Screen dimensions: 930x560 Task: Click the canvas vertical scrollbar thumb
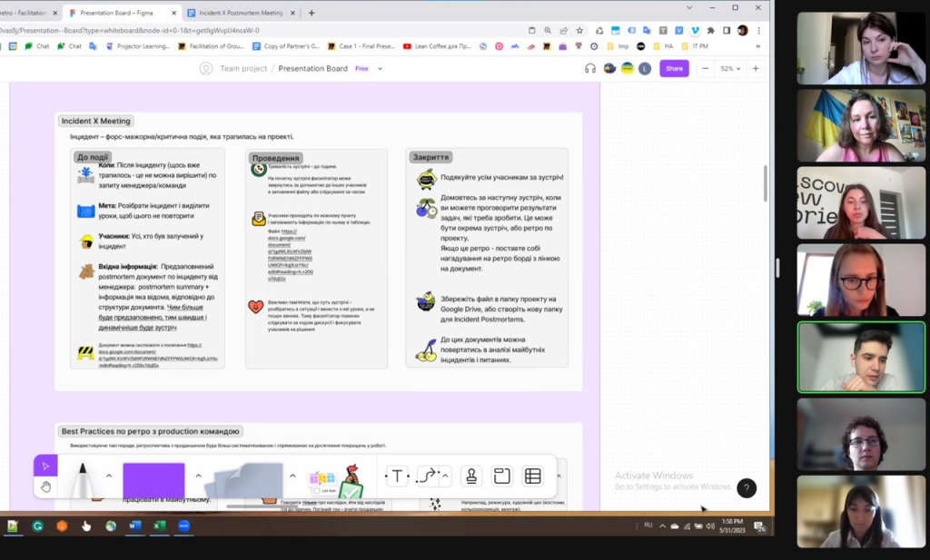(765, 183)
